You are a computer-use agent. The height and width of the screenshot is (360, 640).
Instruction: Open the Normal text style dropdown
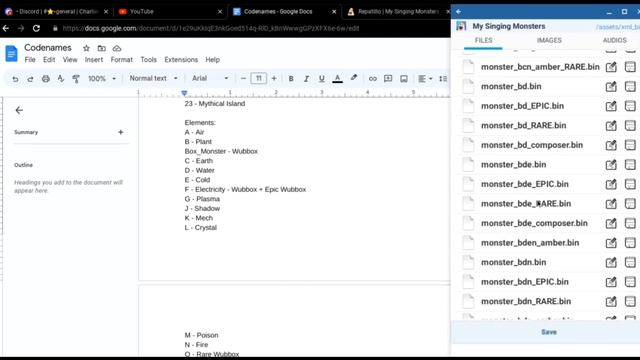tap(153, 78)
